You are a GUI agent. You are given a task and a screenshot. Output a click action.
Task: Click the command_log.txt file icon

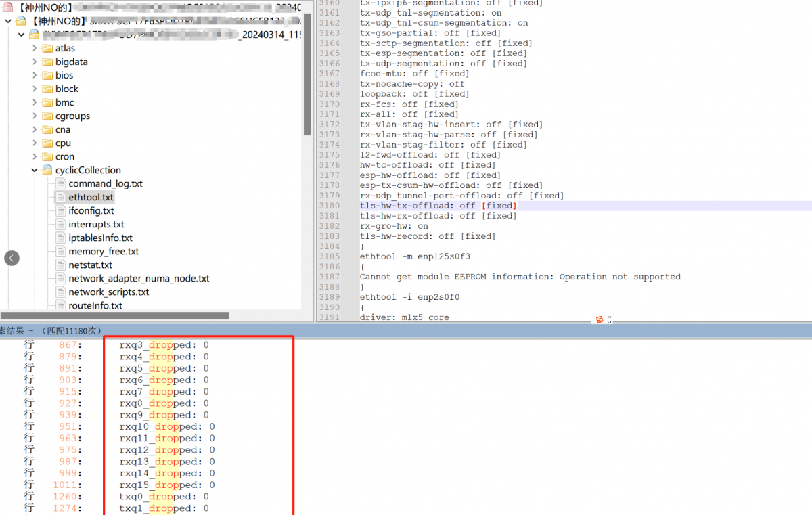(x=60, y=184)
